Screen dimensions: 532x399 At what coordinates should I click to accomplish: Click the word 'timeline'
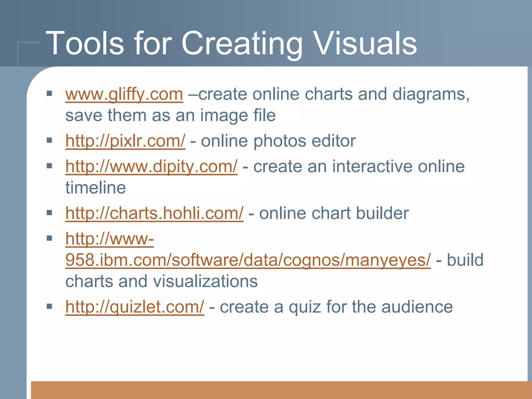pyautogui.click(x=96, y=188)
